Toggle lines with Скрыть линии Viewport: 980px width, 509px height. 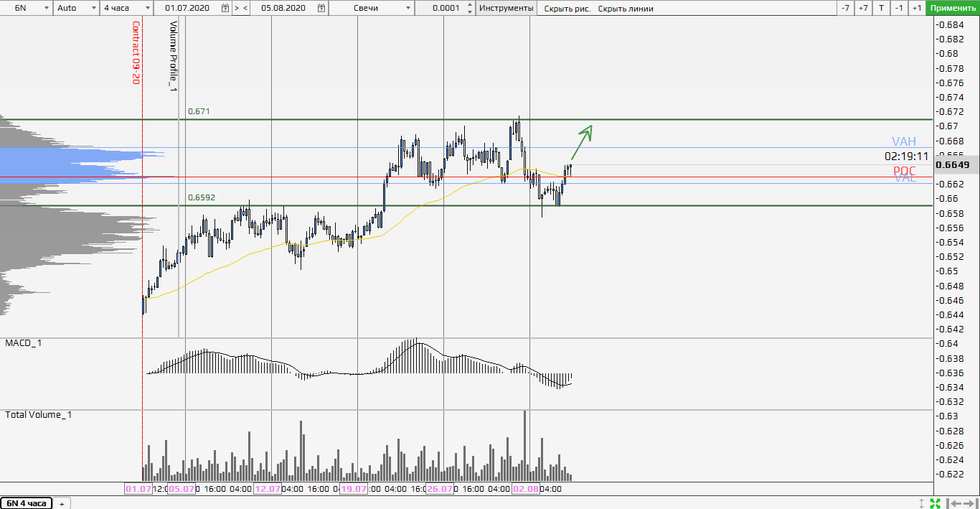(x=626, y=9)
